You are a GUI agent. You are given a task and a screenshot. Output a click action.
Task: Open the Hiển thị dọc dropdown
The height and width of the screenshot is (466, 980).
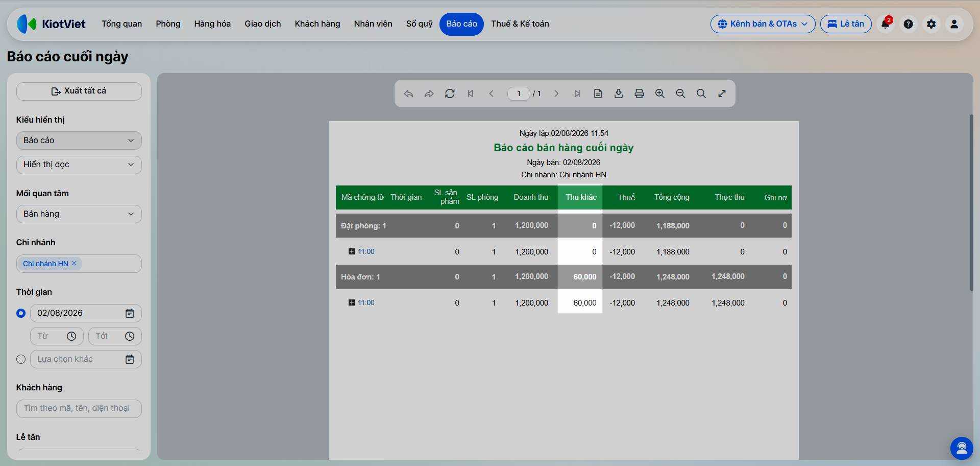coord(79,165)
